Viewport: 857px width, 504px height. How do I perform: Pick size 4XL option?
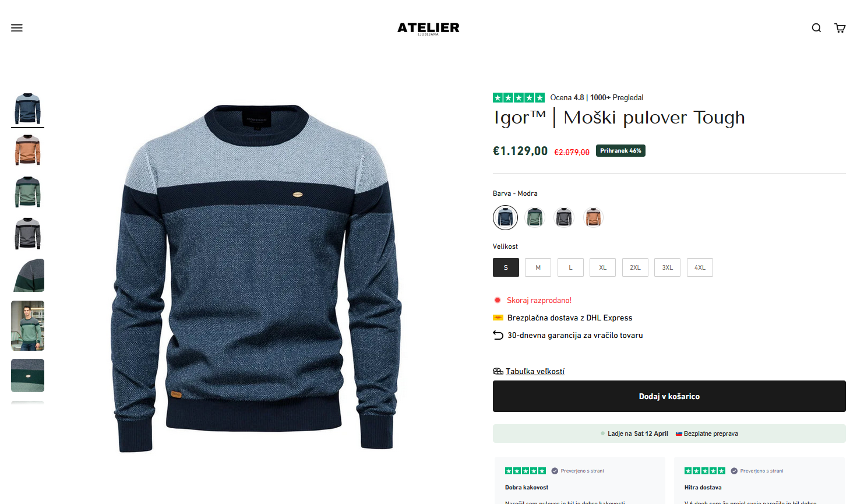point(700,267)
